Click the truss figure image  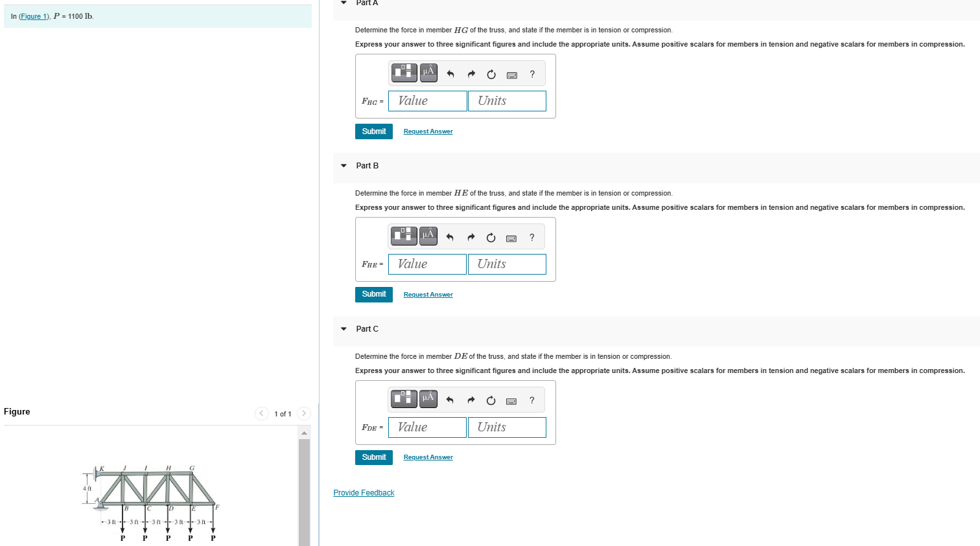[x=151, y=503]
